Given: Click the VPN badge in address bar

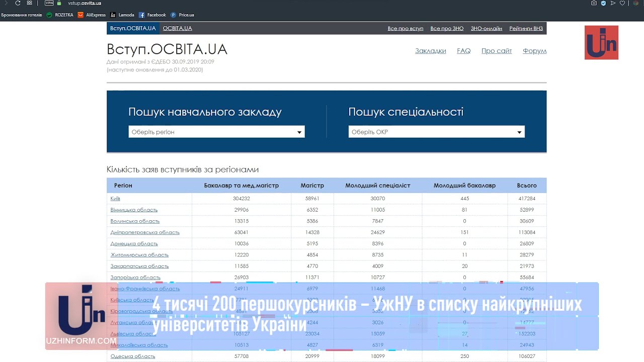Looking at the screenshot, I should pos(49,3).
